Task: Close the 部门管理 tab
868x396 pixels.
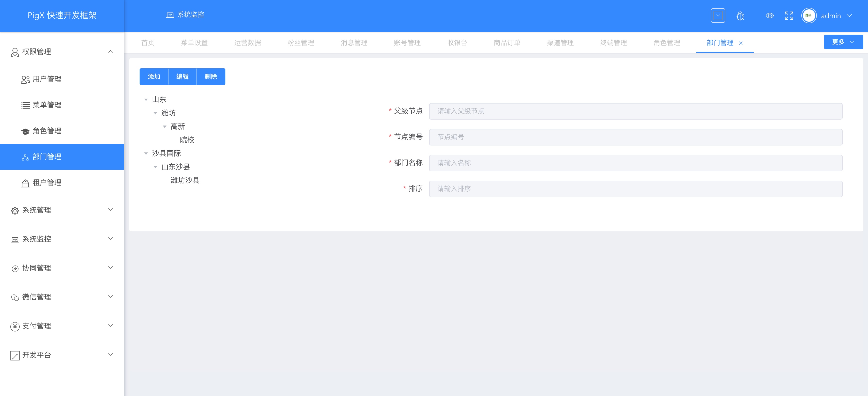Action: pos(741,43)
